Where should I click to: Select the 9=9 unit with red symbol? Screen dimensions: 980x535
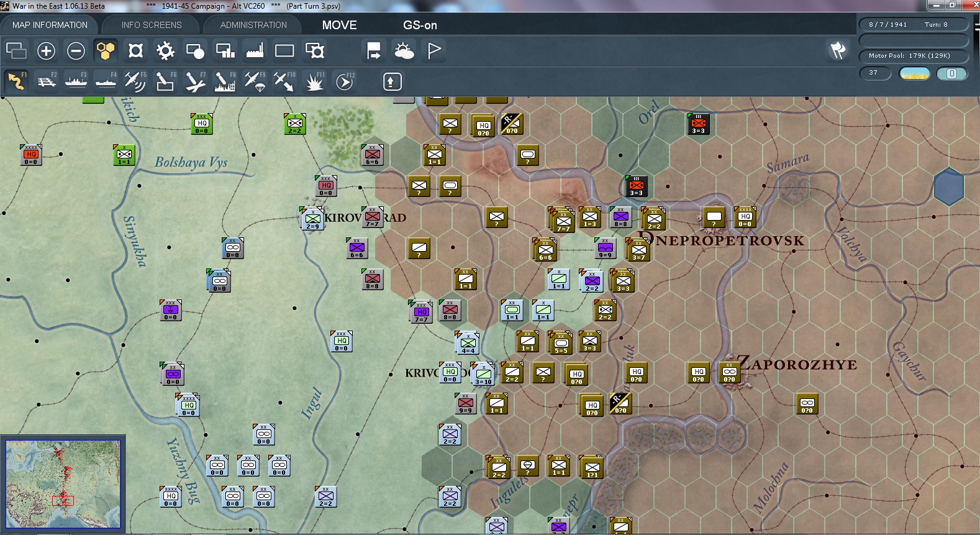(x=466, y=404)
